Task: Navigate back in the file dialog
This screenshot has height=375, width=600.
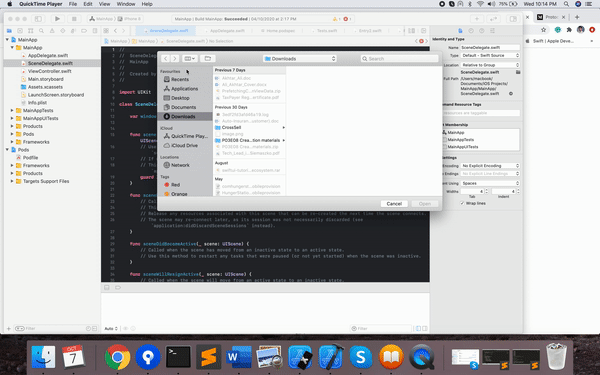Action: (165, 59)
